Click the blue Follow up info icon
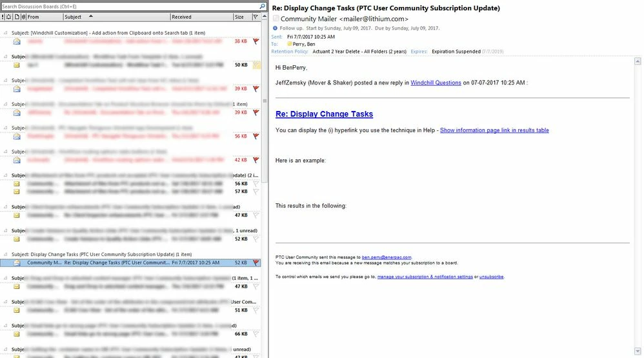The image size is (644, 358). tap(275, 28)
